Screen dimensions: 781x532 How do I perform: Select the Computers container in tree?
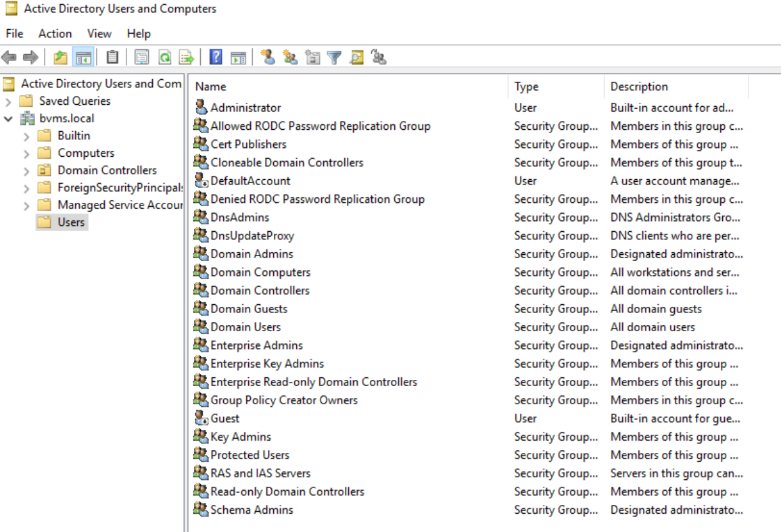point(86,153)
